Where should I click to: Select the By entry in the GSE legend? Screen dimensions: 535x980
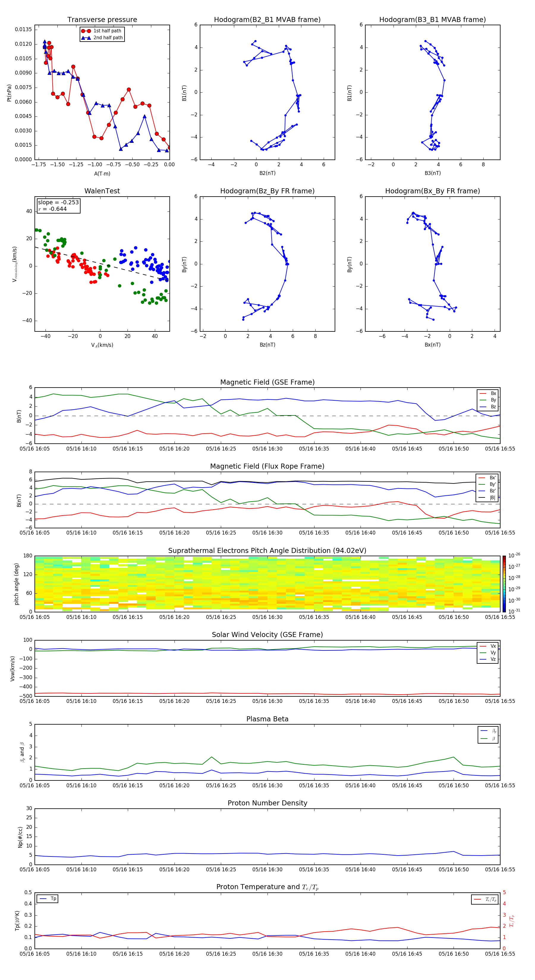click(488, 400)
